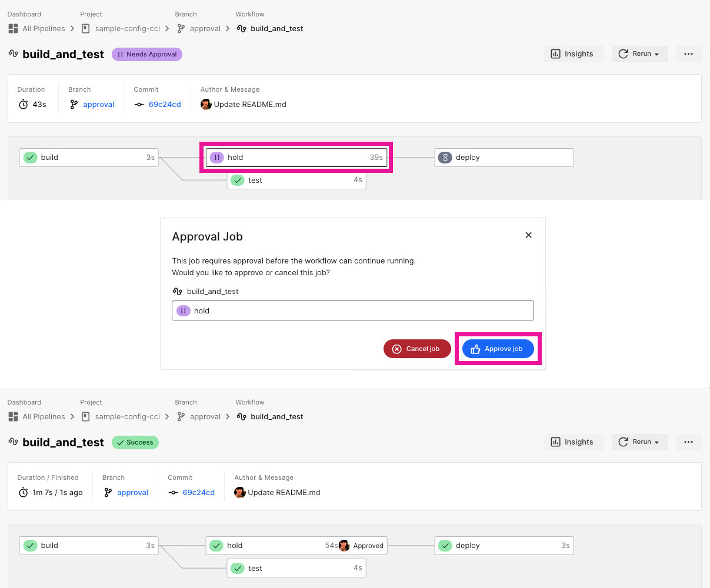710x588 pixels.
Task: Open the more options menu in Needs Approval view
Action: click(689, 54)
